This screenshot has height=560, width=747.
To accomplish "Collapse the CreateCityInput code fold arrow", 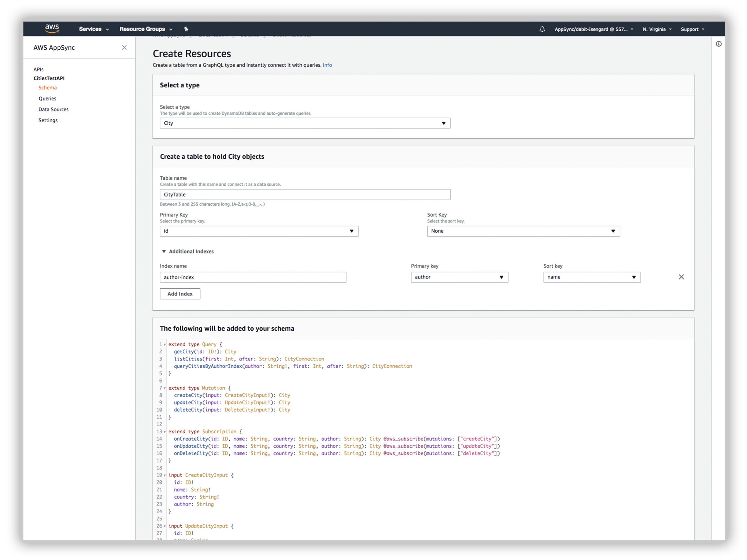I will click(x=165, y=475).
